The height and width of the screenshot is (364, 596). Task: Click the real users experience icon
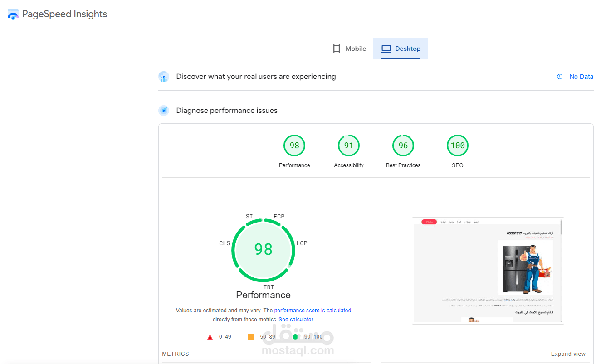164,77
